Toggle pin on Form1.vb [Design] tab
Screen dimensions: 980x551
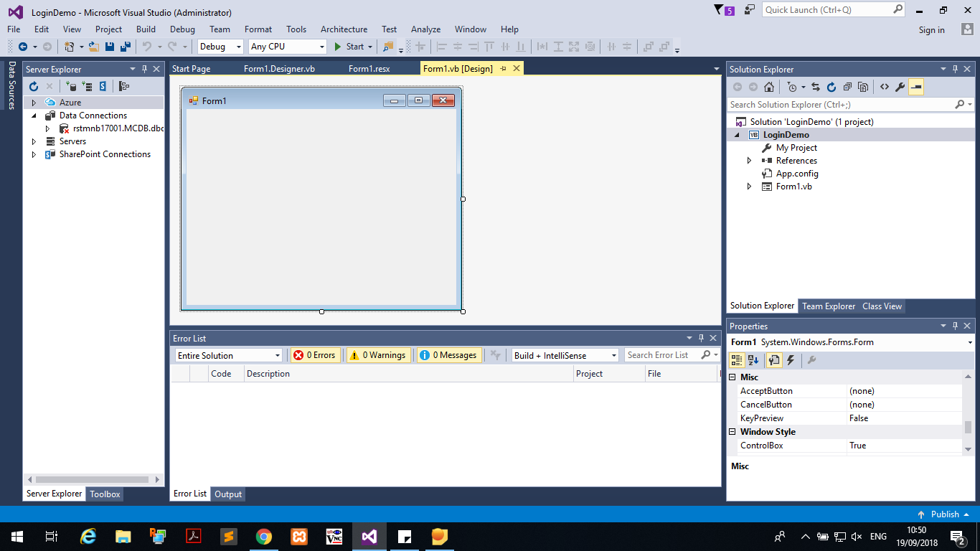pyautogui.click(x=503, y=69)
